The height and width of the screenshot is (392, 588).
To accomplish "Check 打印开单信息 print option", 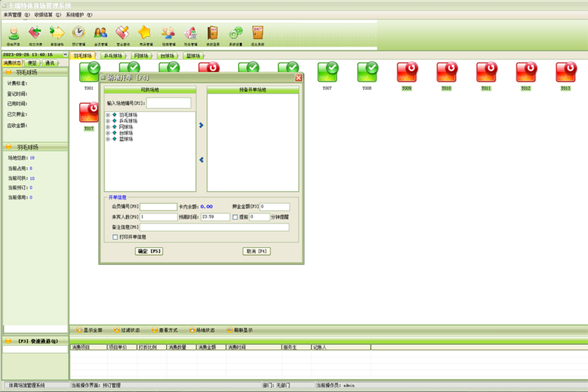I will coord(115,237).
